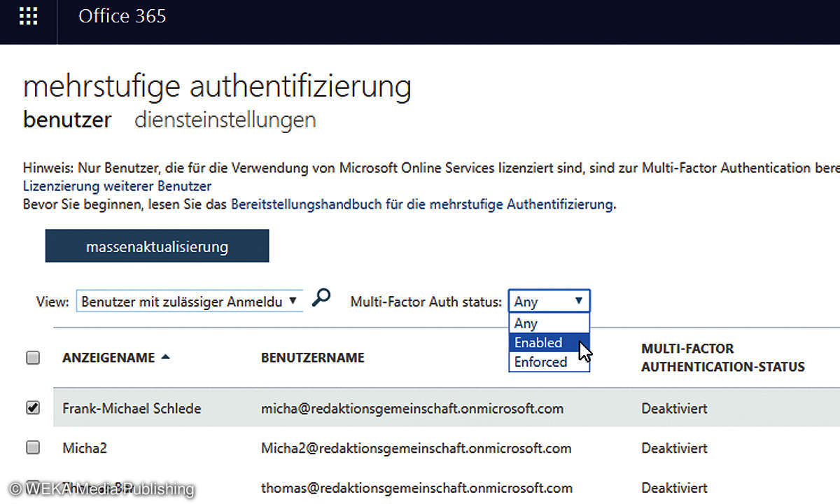Uncheck the Frank-Michael Schlede checkbox
The image size is (840, 504).
(33, 408)
